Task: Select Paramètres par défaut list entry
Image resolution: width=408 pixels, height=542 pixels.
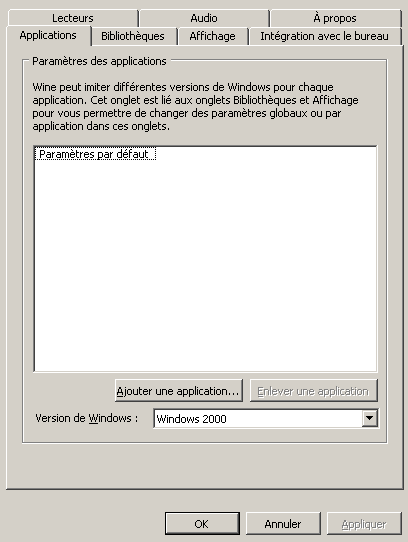Action: click(95, 154)
